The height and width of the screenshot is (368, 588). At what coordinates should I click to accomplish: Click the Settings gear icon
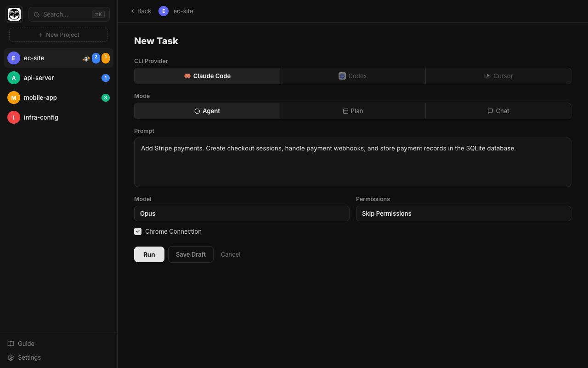(11, 357)
